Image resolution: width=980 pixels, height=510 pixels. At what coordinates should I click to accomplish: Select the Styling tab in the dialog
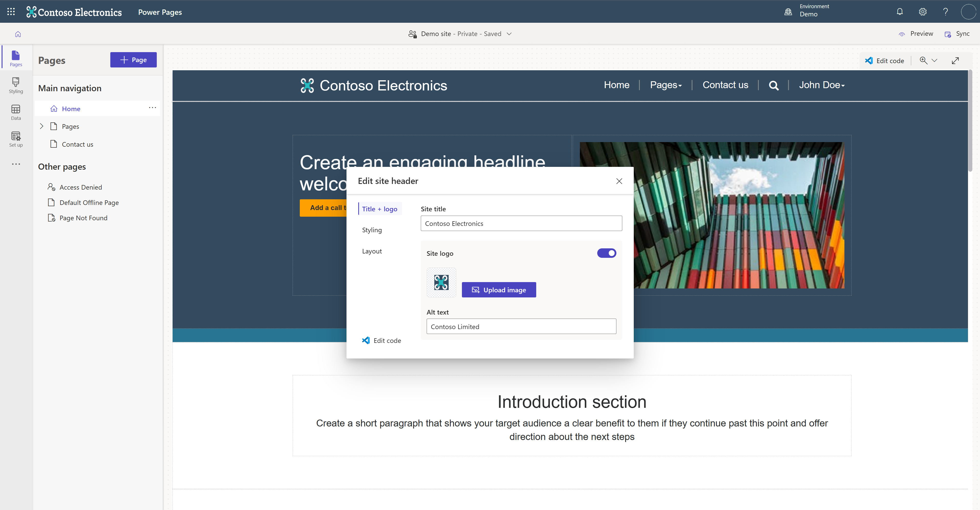372,229
